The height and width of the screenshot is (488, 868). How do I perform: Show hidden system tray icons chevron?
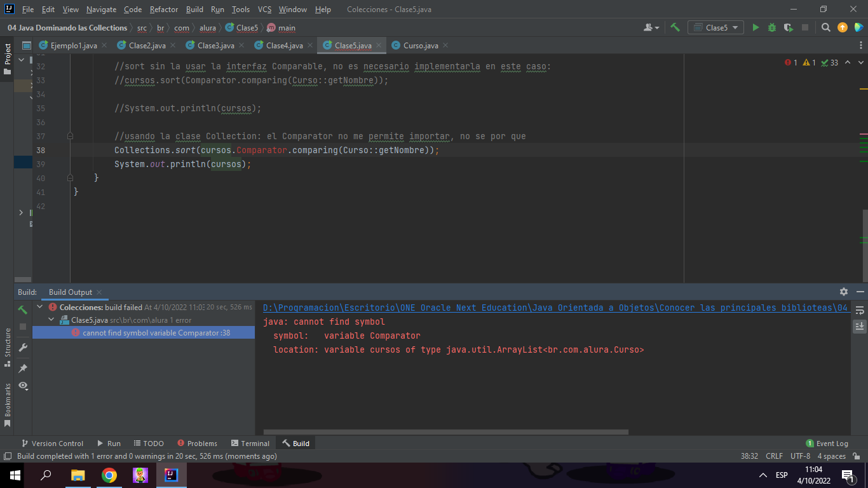(763, 475)
